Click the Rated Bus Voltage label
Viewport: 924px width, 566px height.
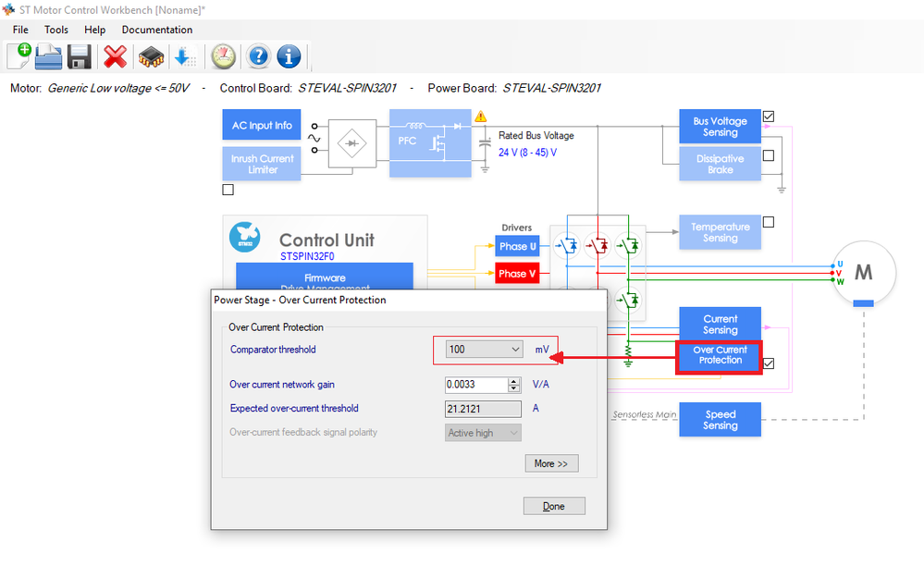point(536,135)
